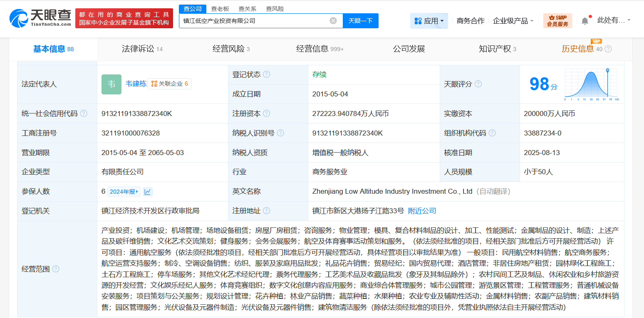
Task: Click help icon beside 登记状态
Action: pyautogui.click(x=267, y=74)
